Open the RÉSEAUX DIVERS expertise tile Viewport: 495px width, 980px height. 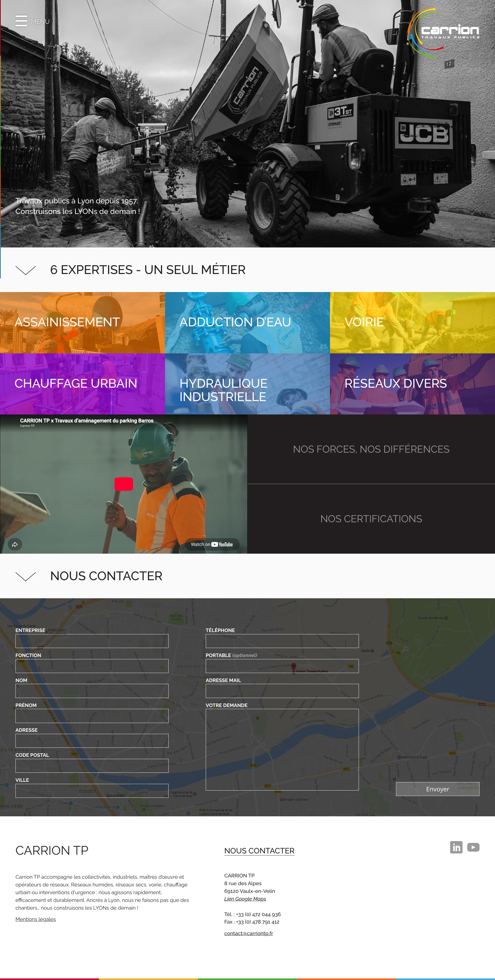(x=412, y=384)
